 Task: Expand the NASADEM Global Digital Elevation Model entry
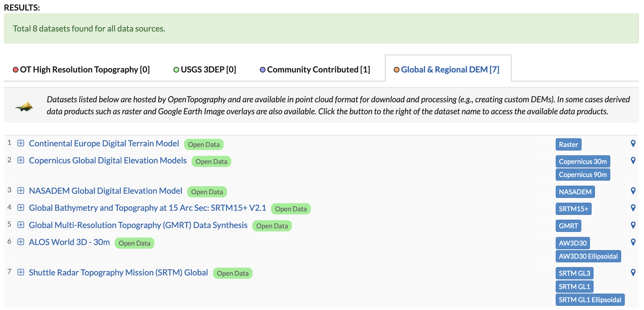tap(21, 190)
